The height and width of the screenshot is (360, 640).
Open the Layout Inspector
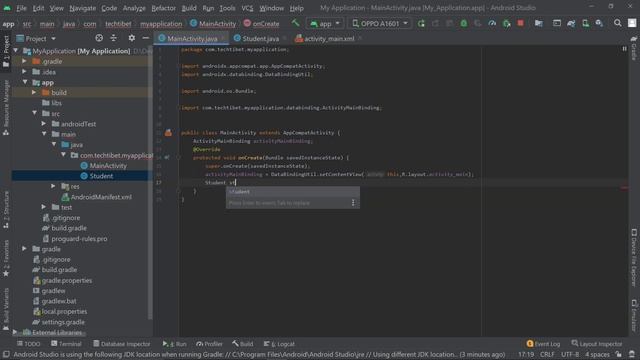[597, 344]
